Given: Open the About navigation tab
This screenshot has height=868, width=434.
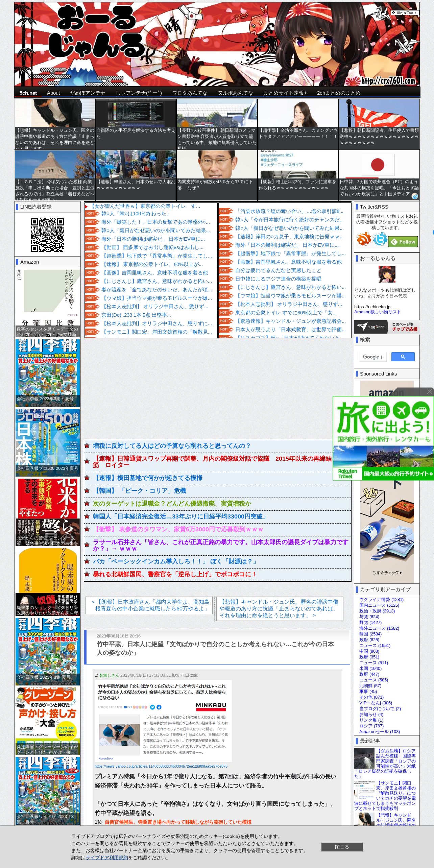Looking at the screenshot, I should [53, 93].
